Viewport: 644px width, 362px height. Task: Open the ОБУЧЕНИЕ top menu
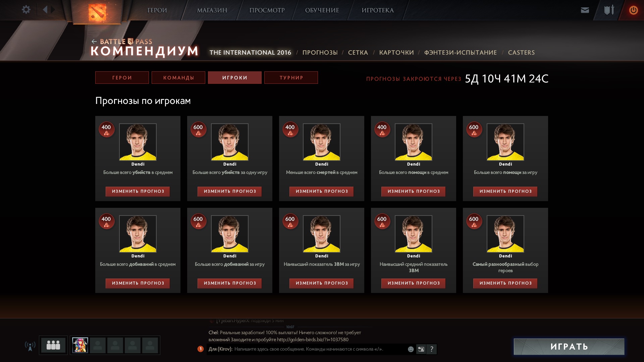coord(322,10)
